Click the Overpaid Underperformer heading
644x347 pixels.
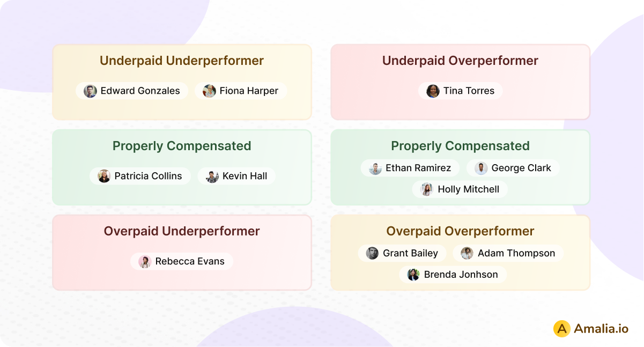182,231
